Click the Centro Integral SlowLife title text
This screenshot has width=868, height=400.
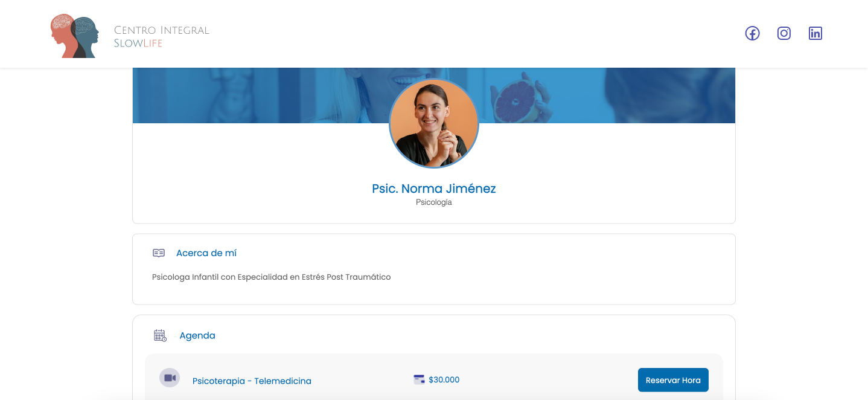point(161,36)
